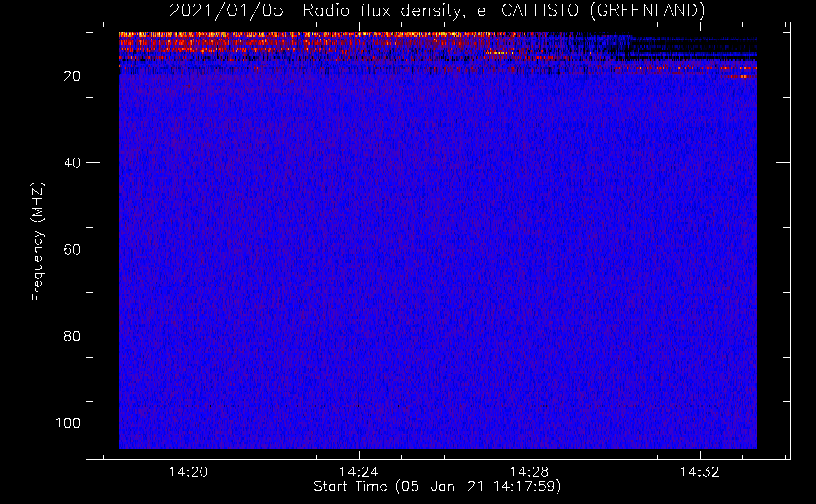Click the 'Start Time (05-Jan-21 14:17:59)' label
This screenshot has height=504, width=816.
click(x=437, y=487)
